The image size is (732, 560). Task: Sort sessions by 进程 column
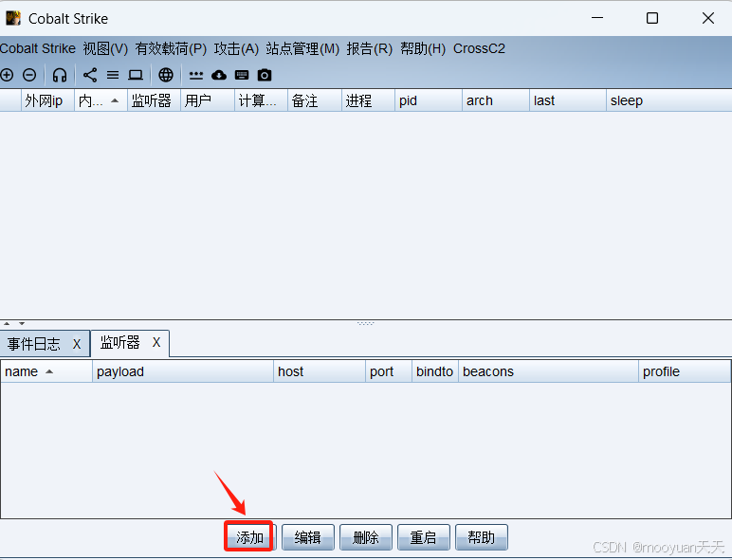click(x=368, y=100)
